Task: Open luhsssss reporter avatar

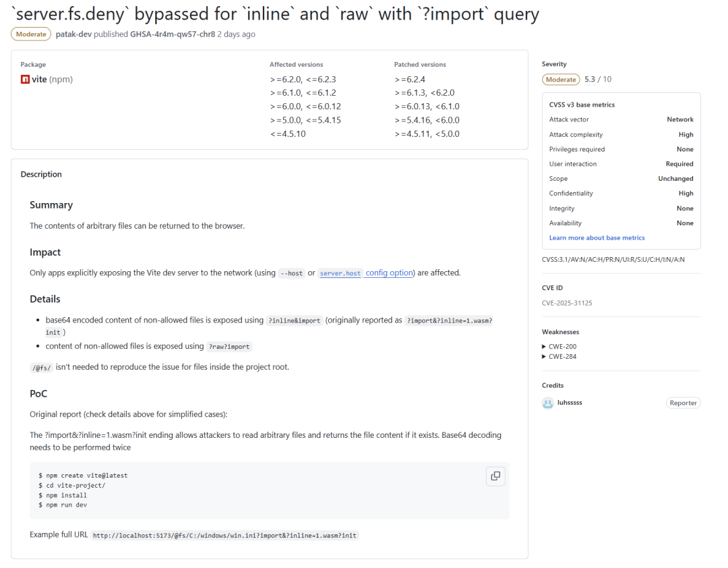Action: pyautogui.click(x=548, y=403)
